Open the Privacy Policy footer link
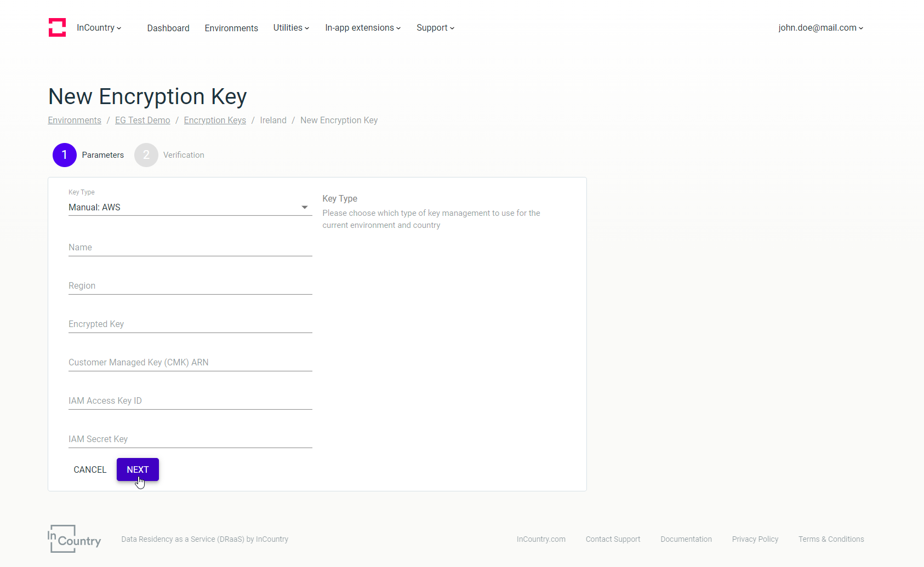 point(755,539)
